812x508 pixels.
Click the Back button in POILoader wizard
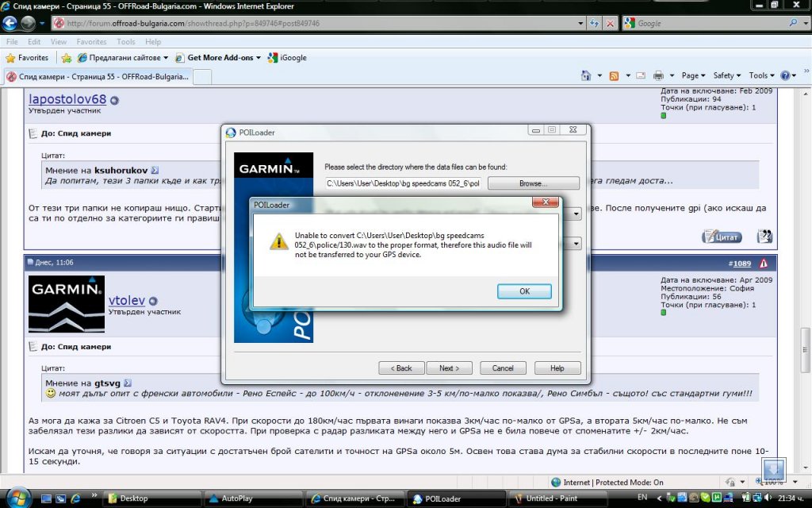(401, 368)
